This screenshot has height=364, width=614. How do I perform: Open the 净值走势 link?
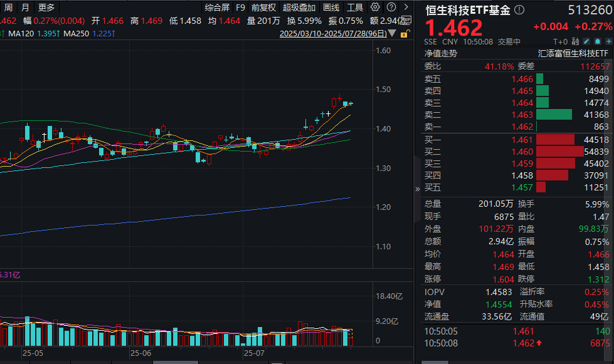point(440,53)
